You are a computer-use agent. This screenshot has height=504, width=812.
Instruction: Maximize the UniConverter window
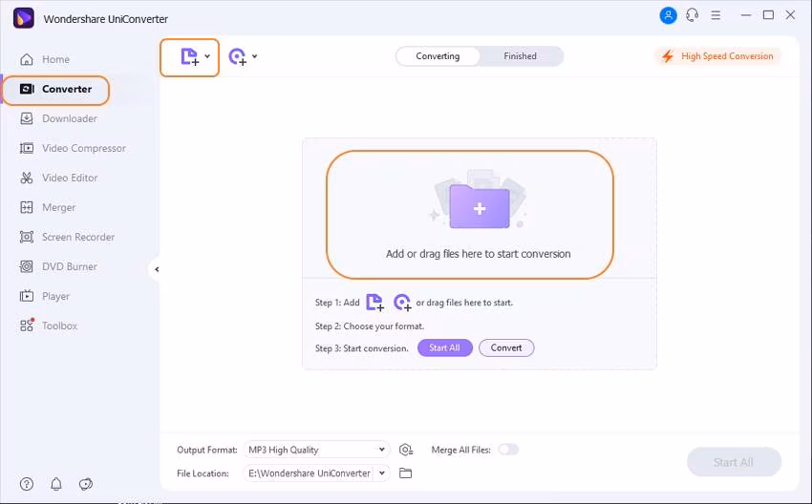coord(768,15)
